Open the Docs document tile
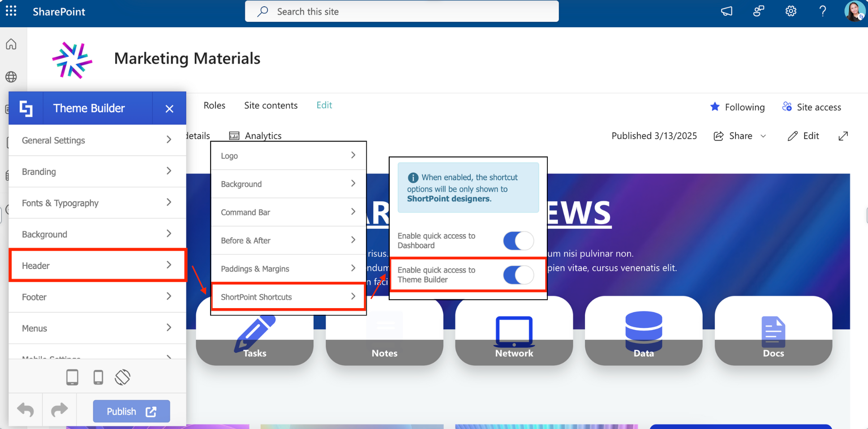This screenshot has height=429, width=868. point(773,330)
